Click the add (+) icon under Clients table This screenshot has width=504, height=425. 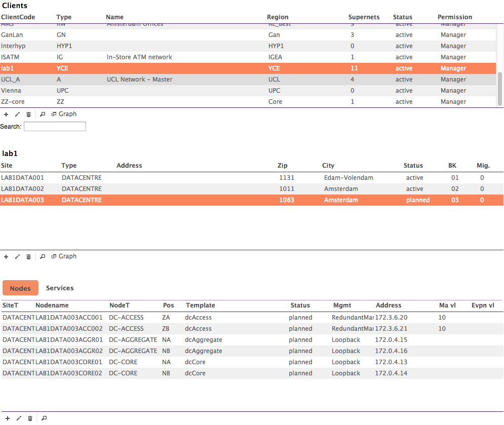tap(6, 114)
